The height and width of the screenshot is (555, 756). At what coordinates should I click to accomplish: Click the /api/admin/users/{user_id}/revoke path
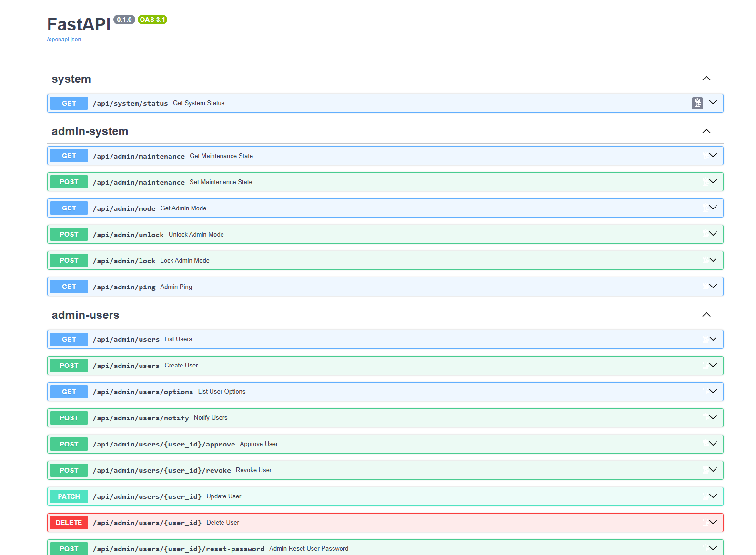pos(162,470)
